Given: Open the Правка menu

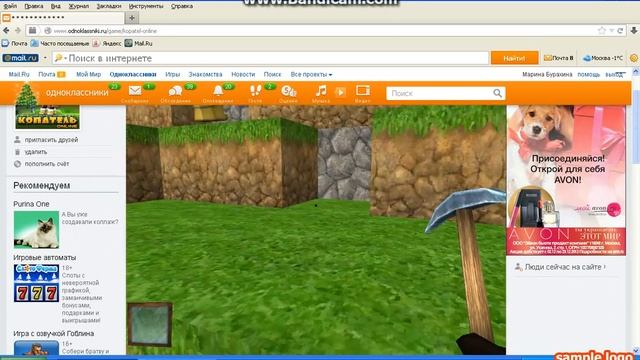Looking at the screenshot, I should tap(33, 6).
